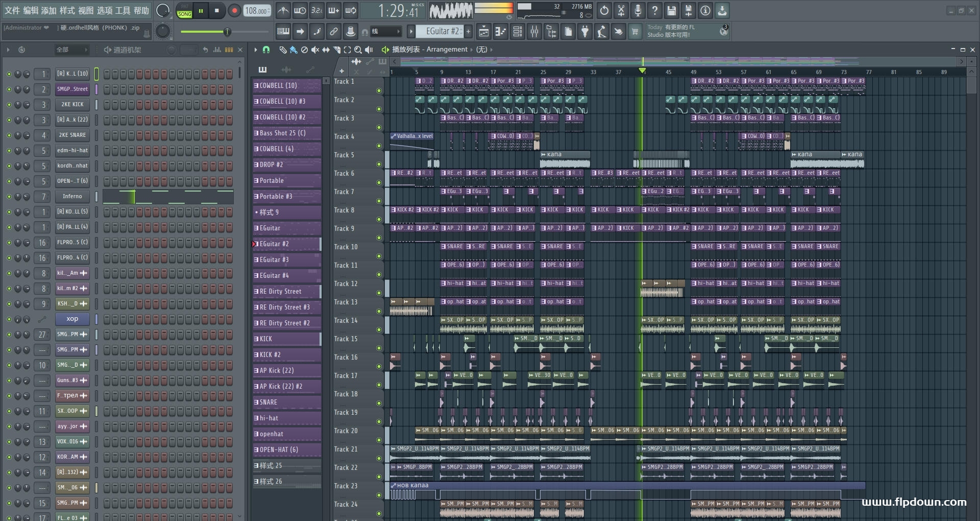Save the project with floppy disk icon

coord(671,10)
